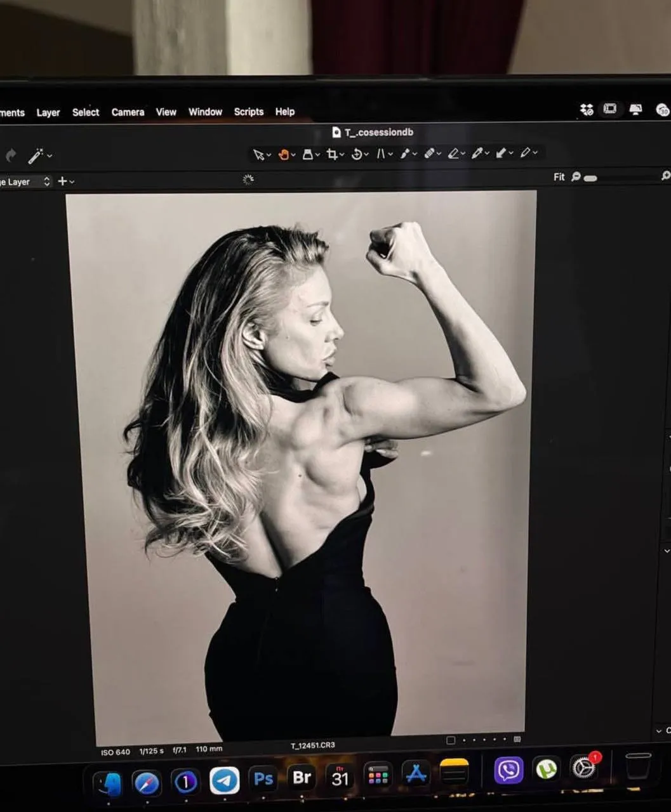Expand the magic wand options chevron
The width and height of the screenshot is (671, 812).
[x=50, y=156]
